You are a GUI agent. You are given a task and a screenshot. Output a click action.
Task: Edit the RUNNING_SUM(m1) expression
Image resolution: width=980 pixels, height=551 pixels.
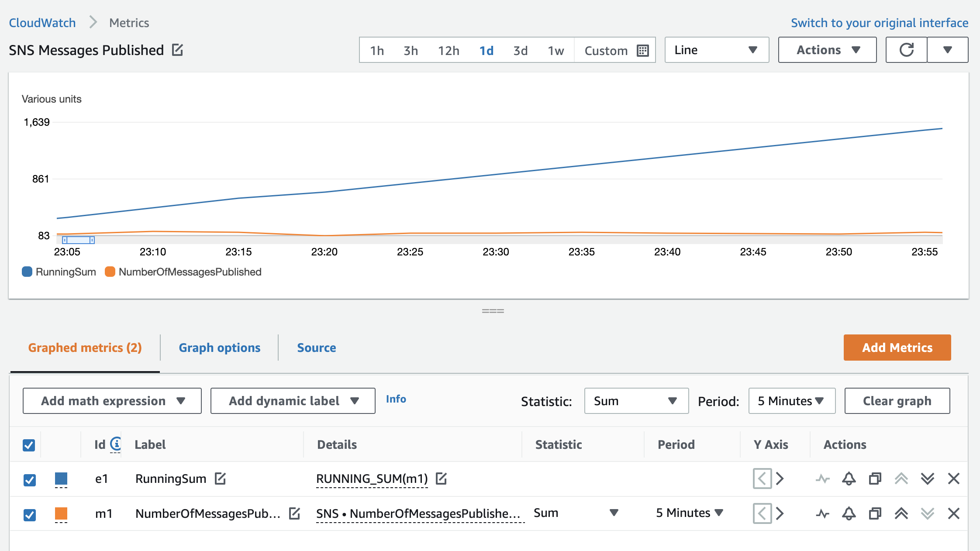pyautogui.click(x=442, y=479)
